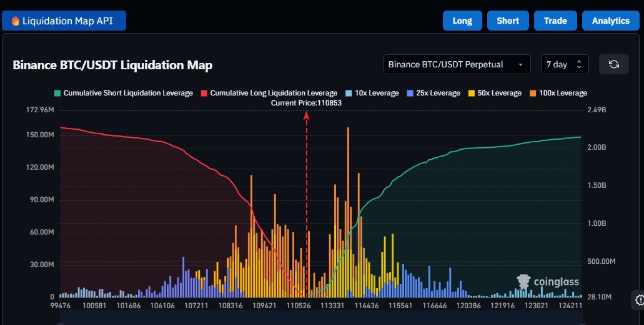Click the partially visible widget icon at right edge
The image size is (644, 325).
(638, 299)
